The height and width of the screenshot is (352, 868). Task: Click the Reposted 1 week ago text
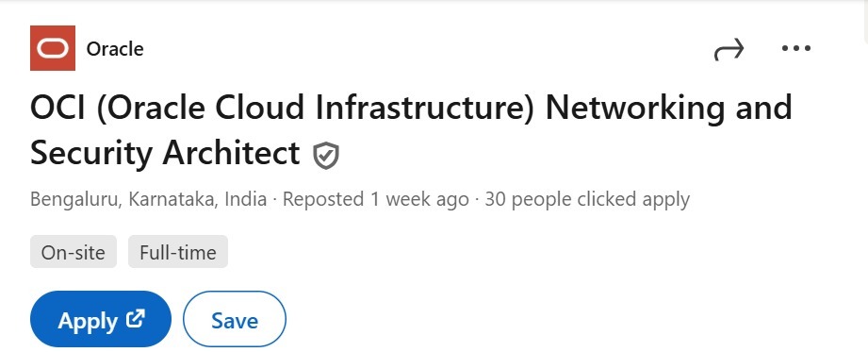pos(376,199)
